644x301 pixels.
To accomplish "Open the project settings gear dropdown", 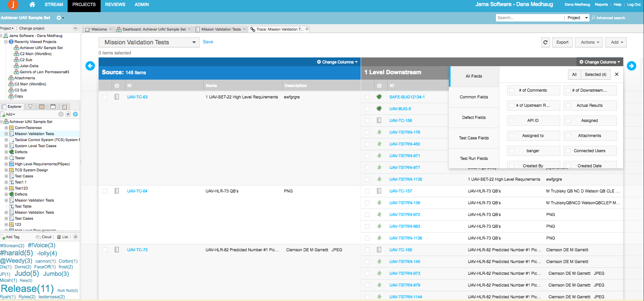I will coord(60,18).
